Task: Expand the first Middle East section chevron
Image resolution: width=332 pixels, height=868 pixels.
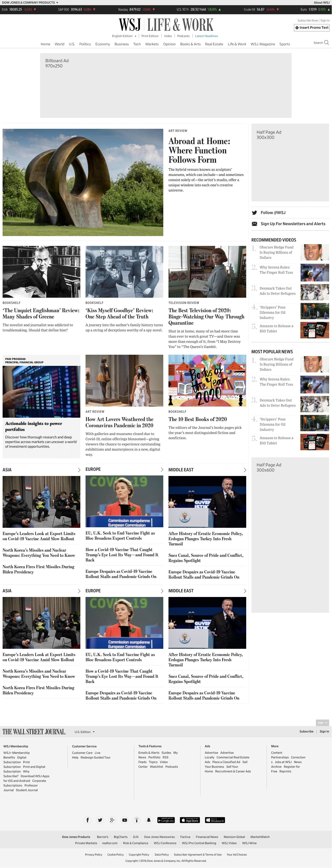Action: 245,470
